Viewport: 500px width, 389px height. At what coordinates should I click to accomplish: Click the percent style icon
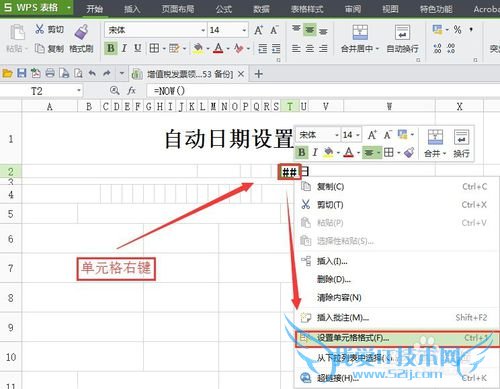pyautogui.click(x=457, y=30)
